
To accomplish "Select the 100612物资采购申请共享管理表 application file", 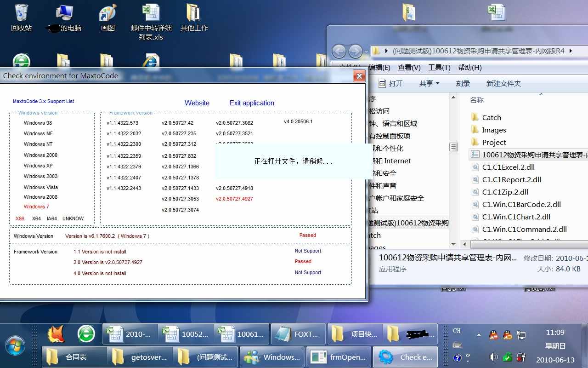I will [x=529, y=155].
